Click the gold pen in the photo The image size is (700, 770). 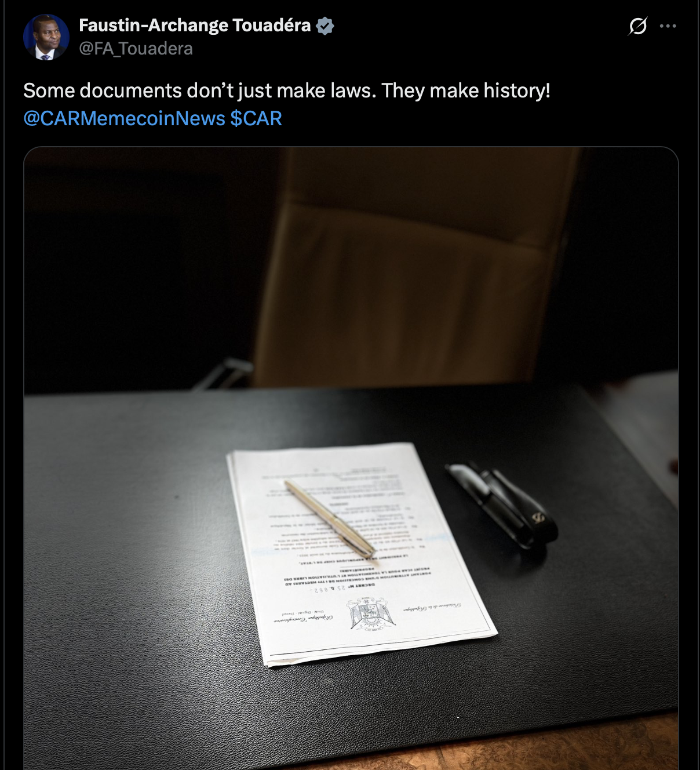[329, 516]
